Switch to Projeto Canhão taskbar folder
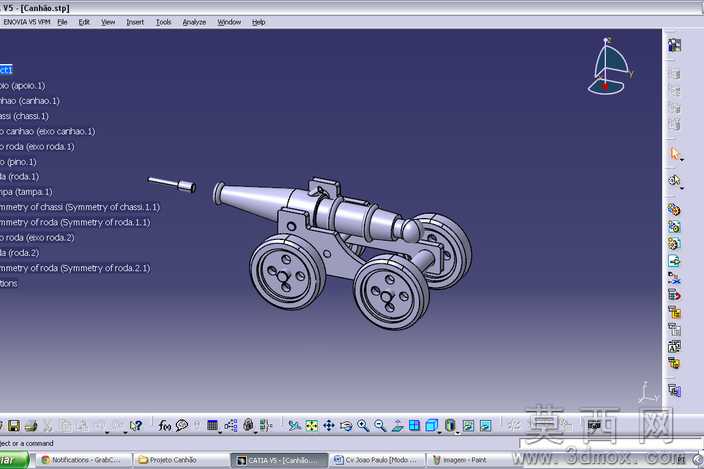 pyautogui.click(x=180, y=460)
